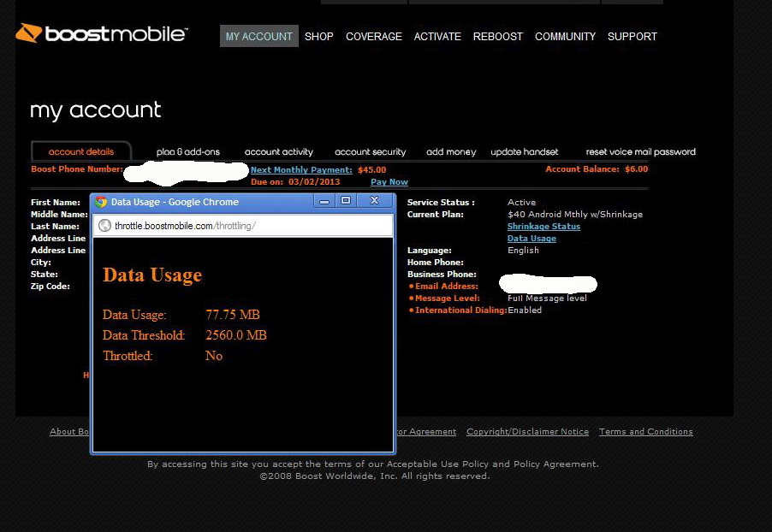
Task: Maximize the Data Usage popup window
Action: (346, 201)
